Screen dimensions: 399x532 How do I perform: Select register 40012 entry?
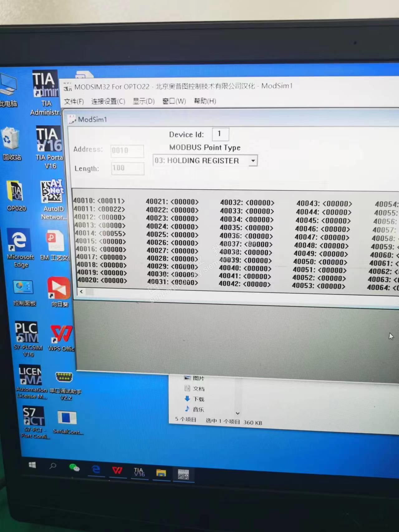click(x=100, y=217)
